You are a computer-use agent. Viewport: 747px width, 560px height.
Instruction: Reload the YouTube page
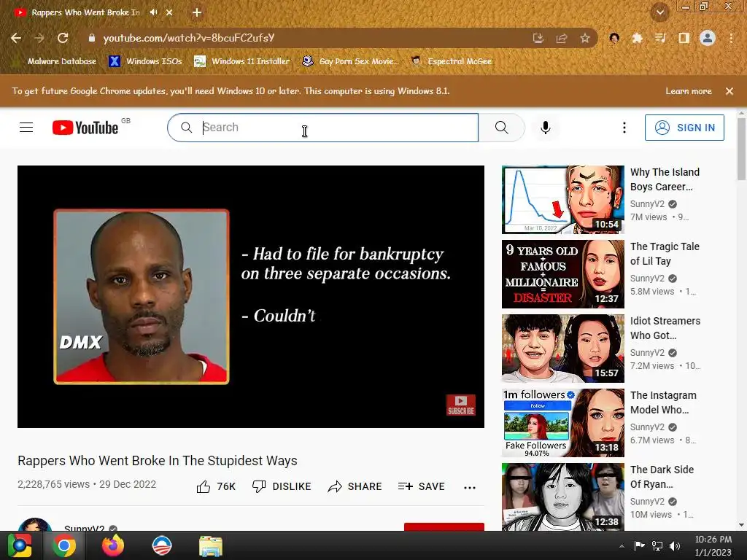63,38
